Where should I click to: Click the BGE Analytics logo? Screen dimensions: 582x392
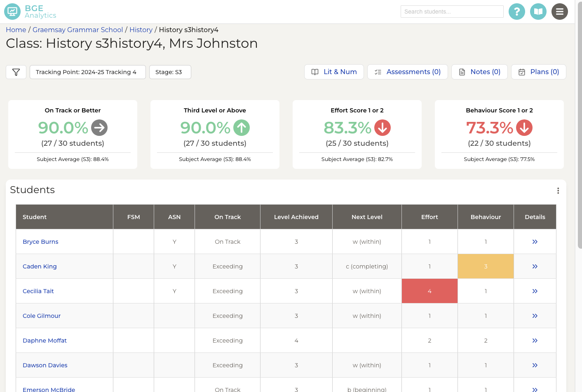[x=30, y=11]
